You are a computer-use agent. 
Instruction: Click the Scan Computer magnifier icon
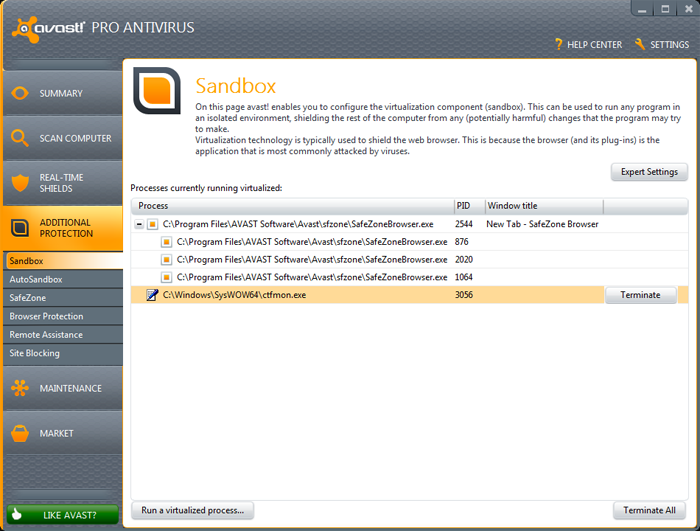point(20,138)
